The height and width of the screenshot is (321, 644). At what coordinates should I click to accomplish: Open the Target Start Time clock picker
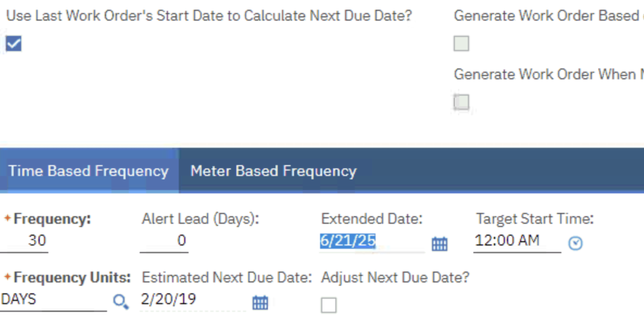coord(575,243)
